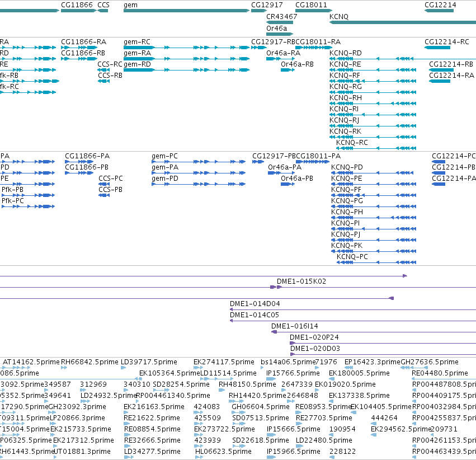Image resolution: width=476 pixels, height=460 pixels.
Task: Select BAC clone DME1-020D03
Action: pyautogui.click(x=383, y=354)
